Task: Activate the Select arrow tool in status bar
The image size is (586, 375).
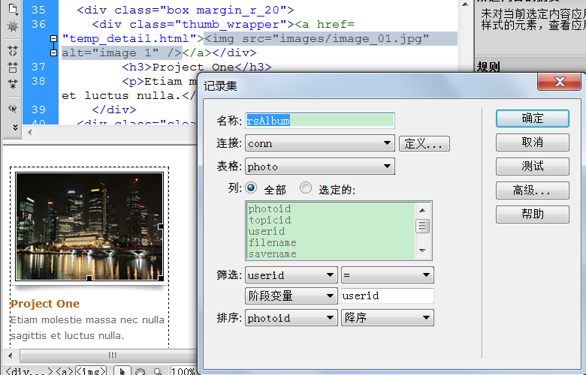Action: (122, 371)
